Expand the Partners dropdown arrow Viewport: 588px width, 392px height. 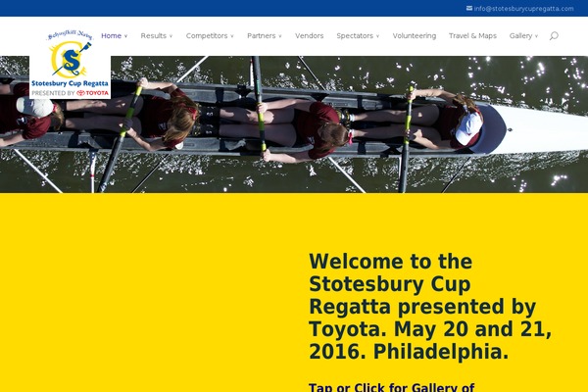point(279,36)
